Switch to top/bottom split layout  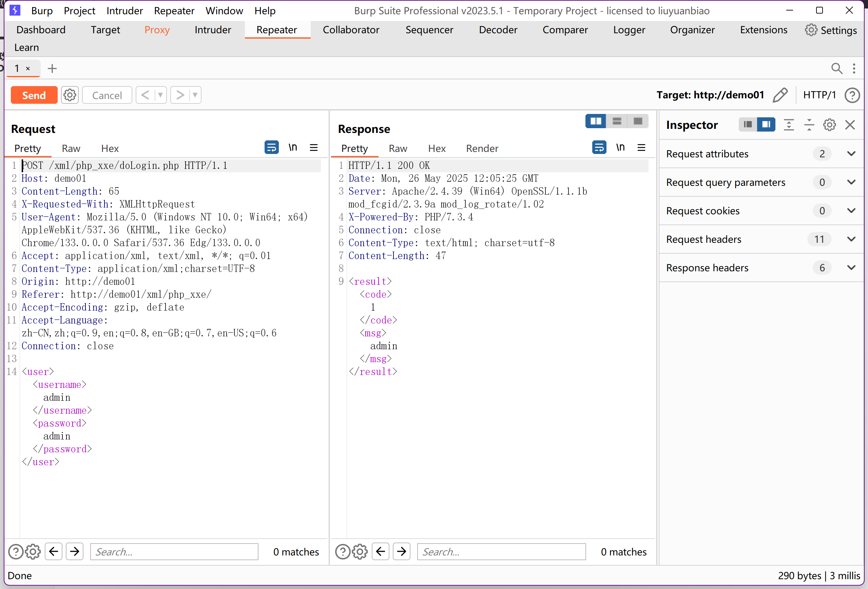coord(617,121)
